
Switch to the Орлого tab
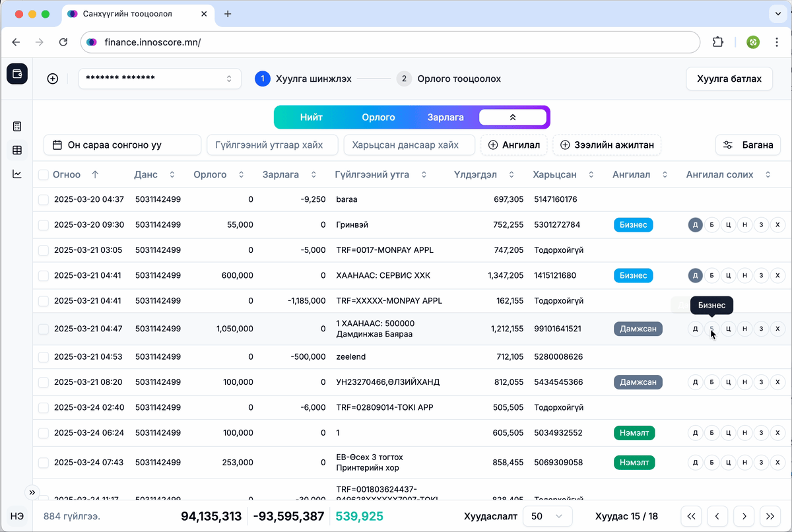[378, 117]
